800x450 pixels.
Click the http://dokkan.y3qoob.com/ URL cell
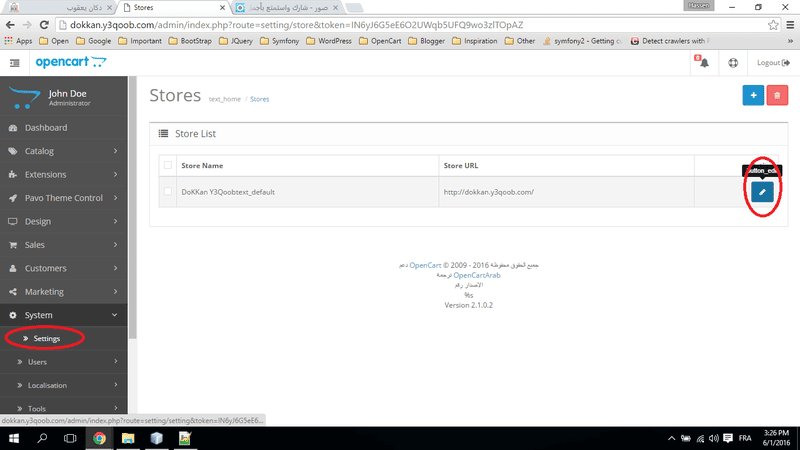click(489, 192)
